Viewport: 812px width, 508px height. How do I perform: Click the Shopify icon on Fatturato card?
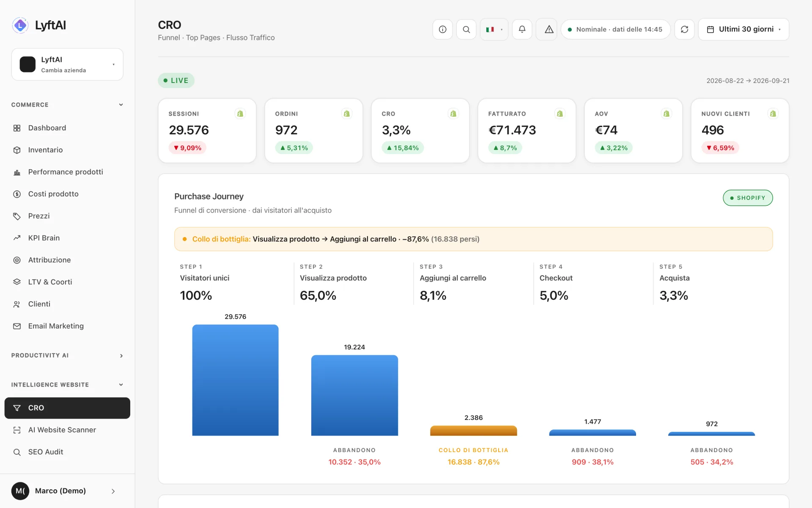(x=560, y=113)
